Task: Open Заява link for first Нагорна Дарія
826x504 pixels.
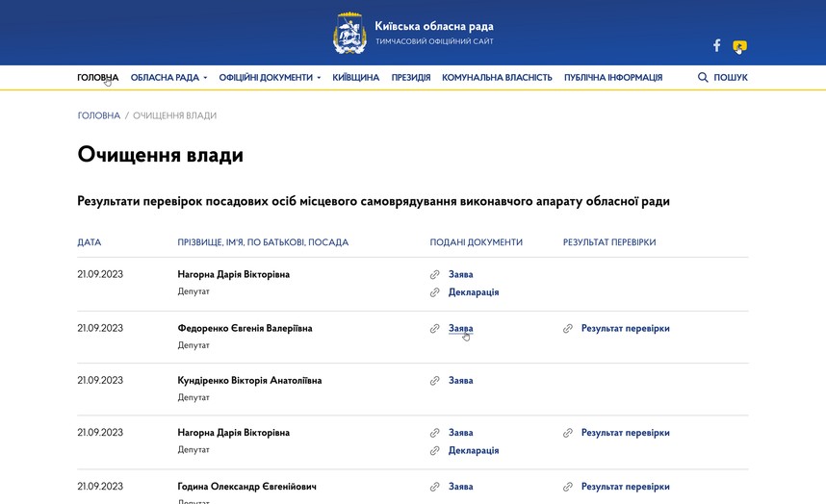Action: click(x=461, y=275)
